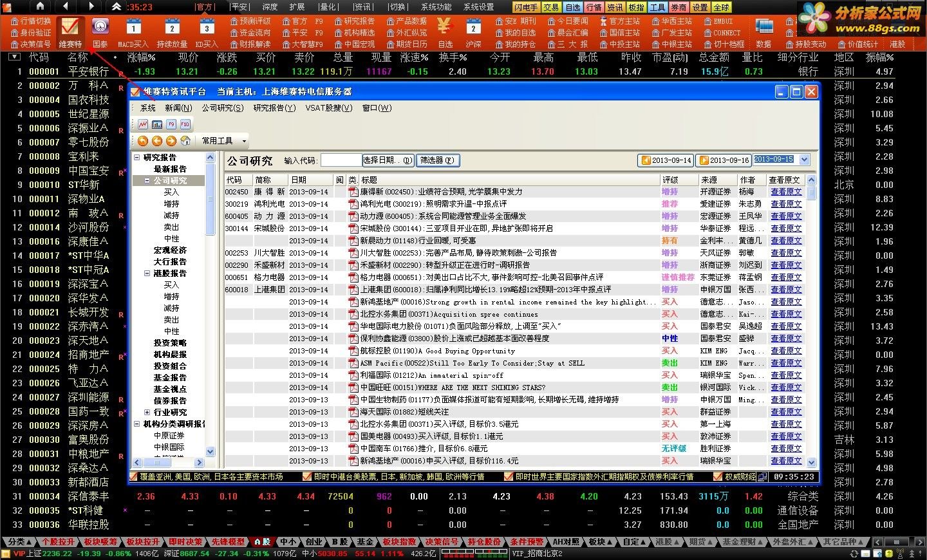This screenshot has width=927, height=560.
Task: Open the 公司研究(S) menu
Action: 223,108
